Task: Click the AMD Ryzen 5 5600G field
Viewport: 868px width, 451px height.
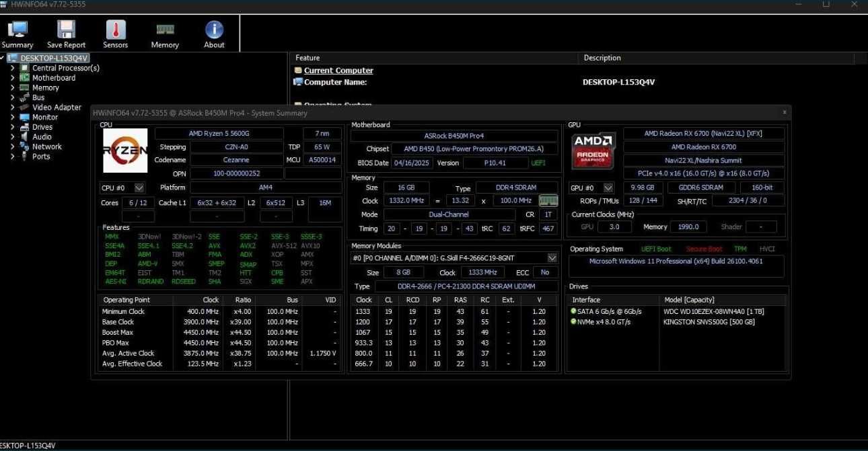Action: tap(219, 134)
